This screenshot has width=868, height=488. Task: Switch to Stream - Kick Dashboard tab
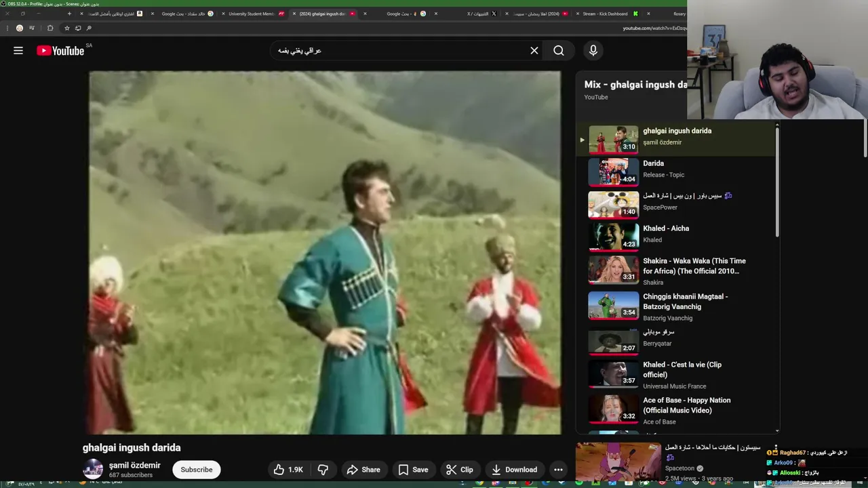(x=610, y=14)
